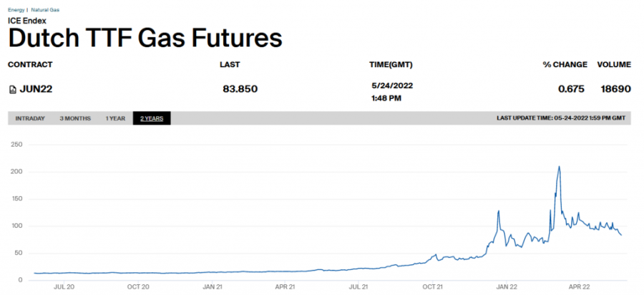
Task: Click the JUN22 contract name
Action: pos(36,90)
